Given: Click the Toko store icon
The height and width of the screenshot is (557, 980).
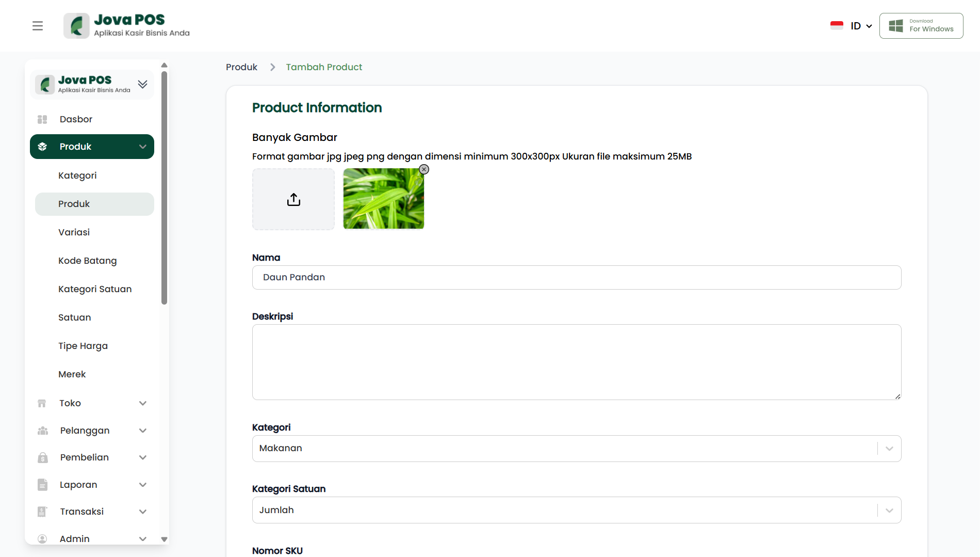Looking at the screenshot, I should [42, 403].
